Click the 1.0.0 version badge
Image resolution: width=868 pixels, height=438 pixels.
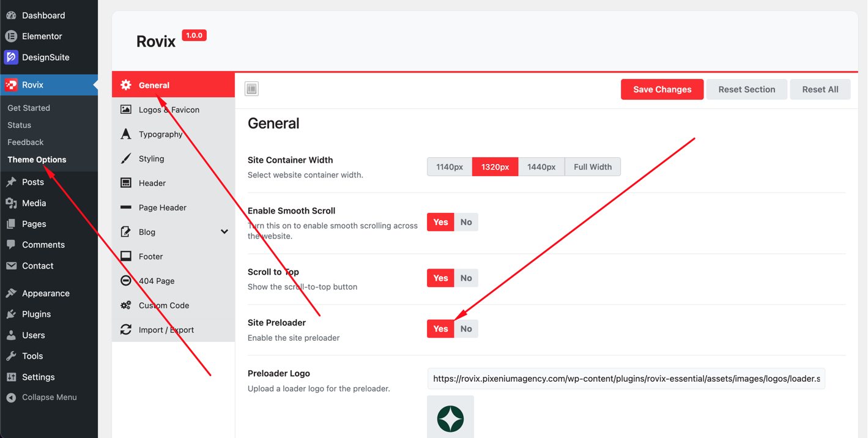click(194, 35)
